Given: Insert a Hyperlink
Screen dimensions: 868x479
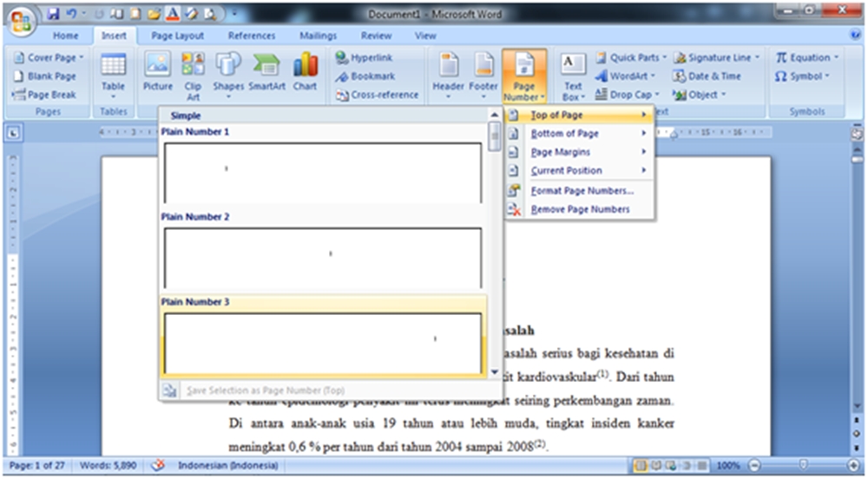Looking at the screenshot, I should pos(365,57).
